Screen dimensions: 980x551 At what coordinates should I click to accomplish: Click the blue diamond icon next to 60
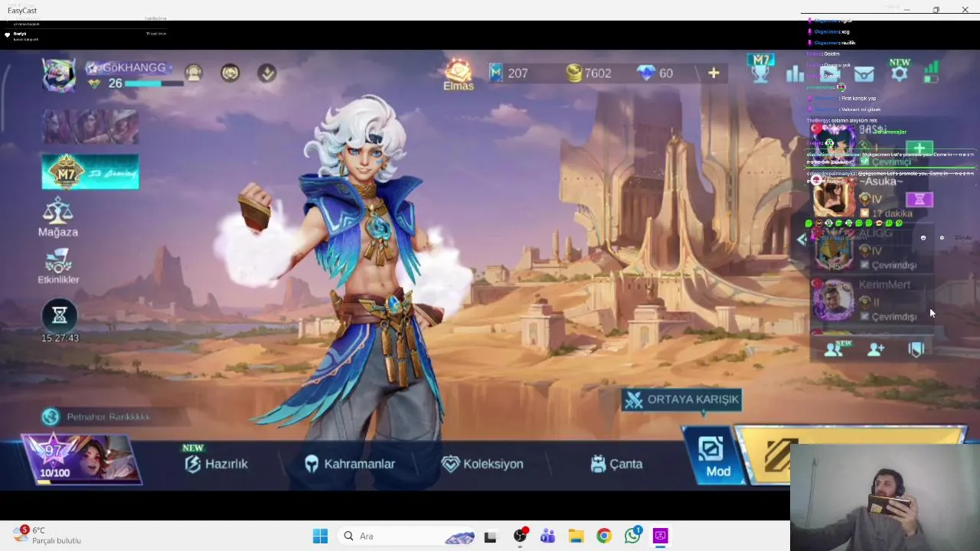(x=646, y=73)
